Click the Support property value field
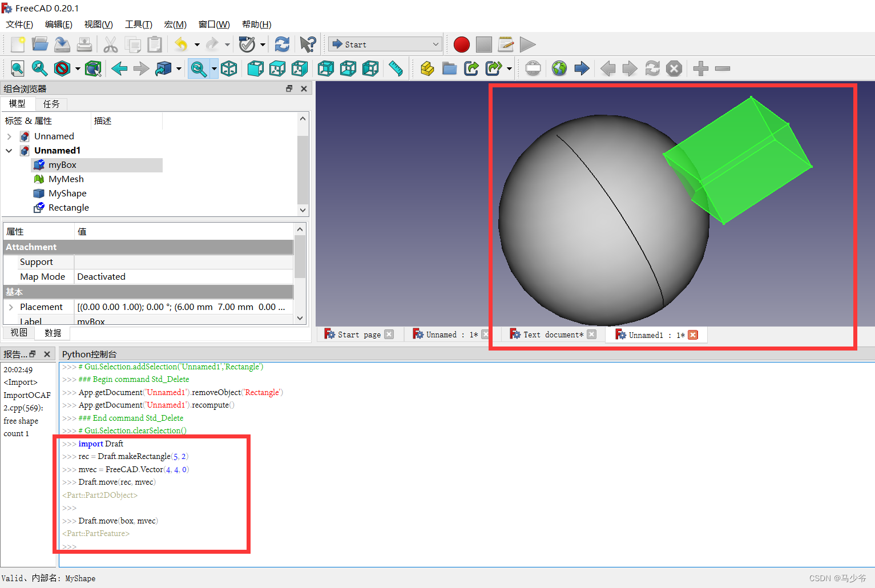The image size is (875, 588). click(184, 262)
